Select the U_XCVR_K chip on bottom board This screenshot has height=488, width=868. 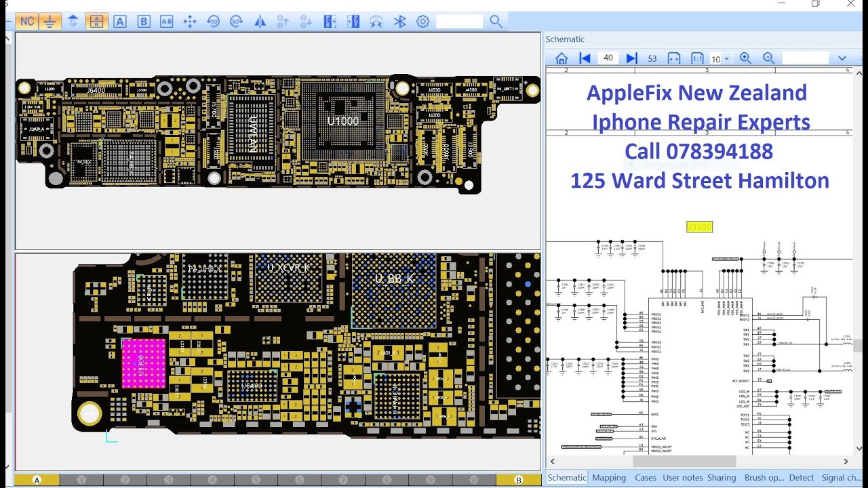pos(288,278)
